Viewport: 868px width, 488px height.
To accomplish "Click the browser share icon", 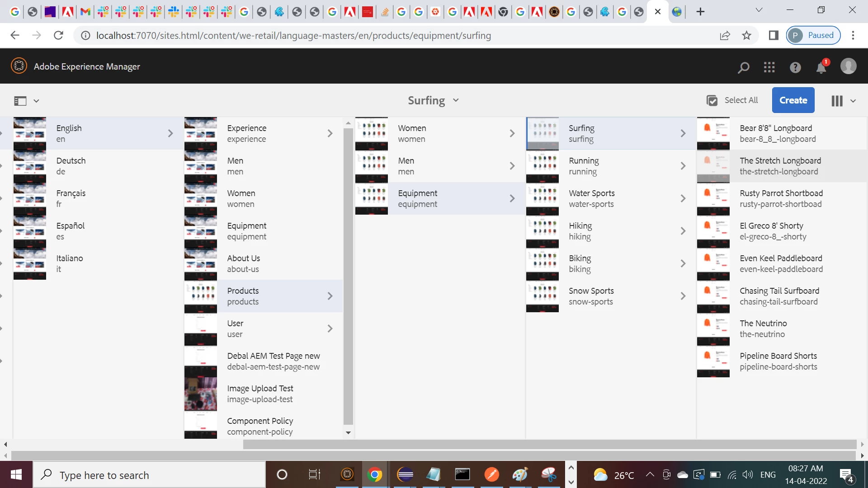I will [x=725, y=35].
